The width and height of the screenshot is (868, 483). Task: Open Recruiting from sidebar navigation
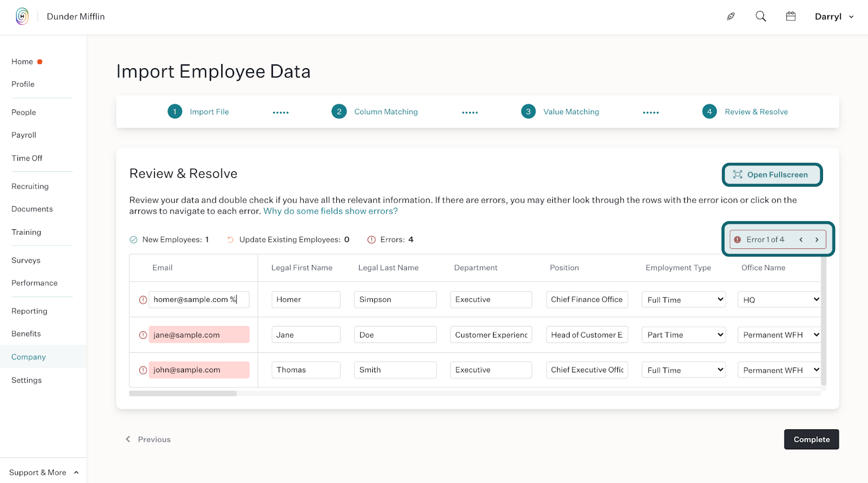pos(30,186)
